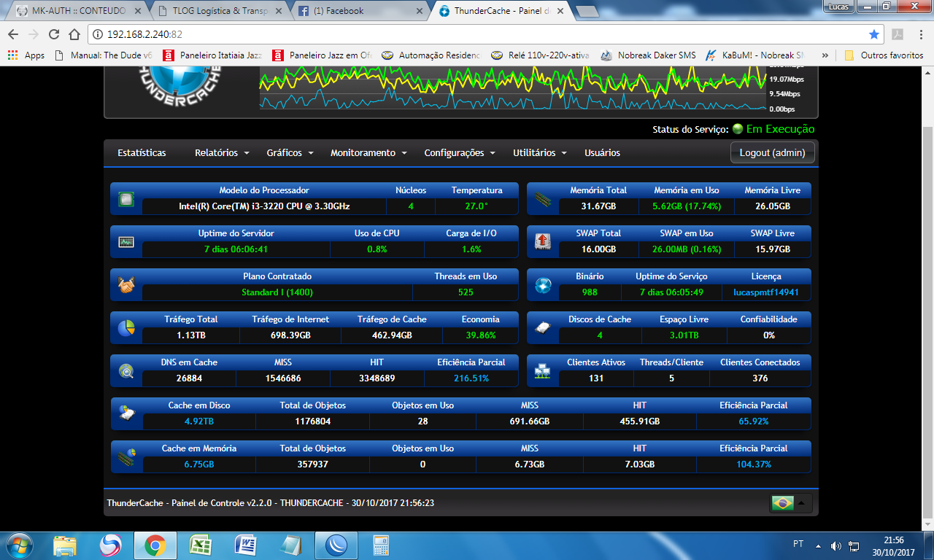Click the icon beside Cache em Memória
The height and width of the screenshot is (560, 934).
(x=126, y=457)
